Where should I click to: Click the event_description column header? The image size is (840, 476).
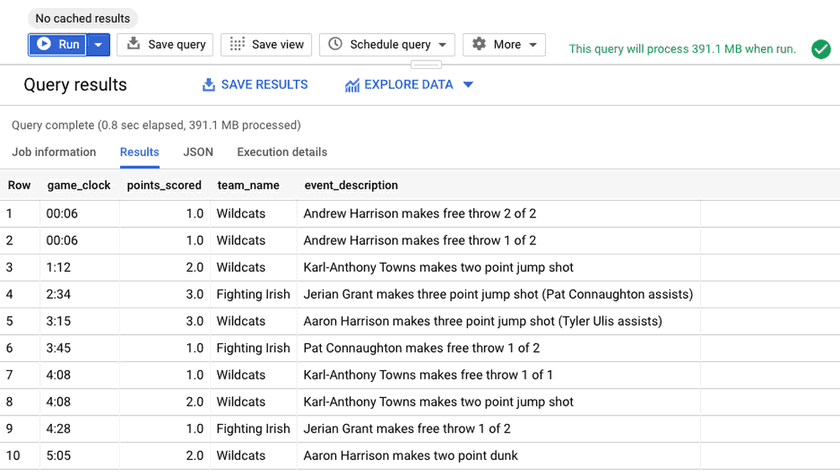click(x=351, y=185)
